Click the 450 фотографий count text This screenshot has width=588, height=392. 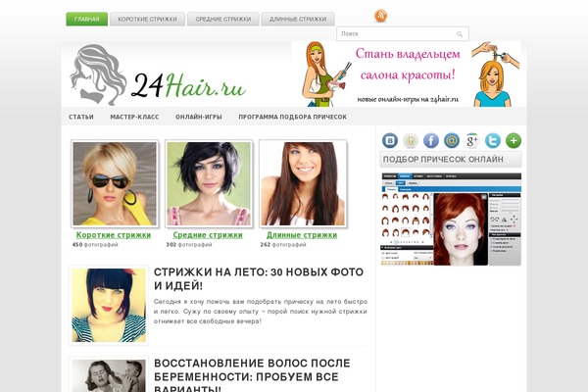click(95, 245)
